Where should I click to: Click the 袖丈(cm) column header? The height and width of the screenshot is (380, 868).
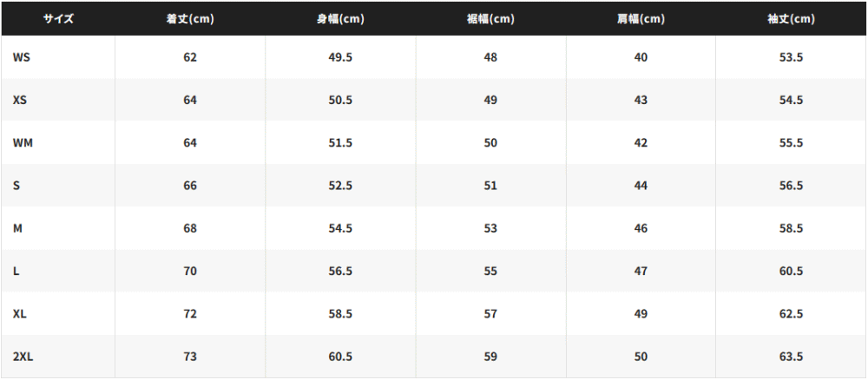click(791, 19)
